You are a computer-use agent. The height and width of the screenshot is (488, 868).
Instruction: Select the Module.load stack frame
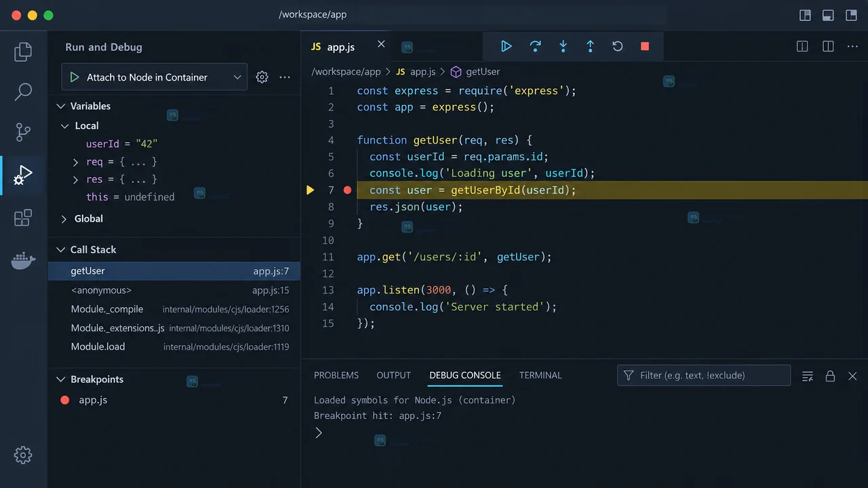(x=174, y=346)
